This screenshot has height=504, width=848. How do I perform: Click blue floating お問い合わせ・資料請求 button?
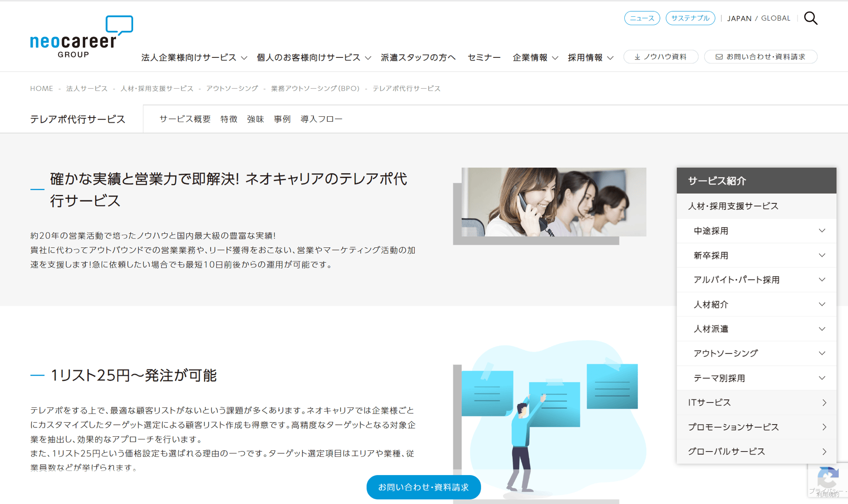pyautogui.click(x=424, y=487)
